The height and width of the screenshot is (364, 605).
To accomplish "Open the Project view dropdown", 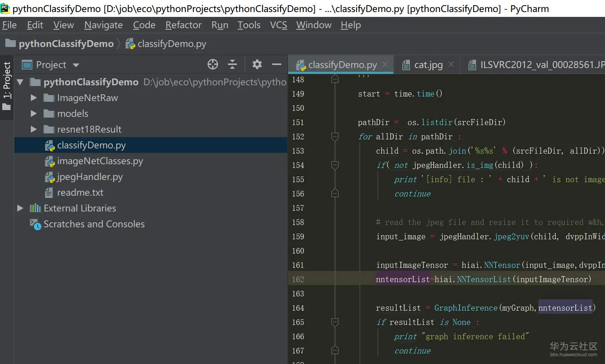I will point(76,65).
